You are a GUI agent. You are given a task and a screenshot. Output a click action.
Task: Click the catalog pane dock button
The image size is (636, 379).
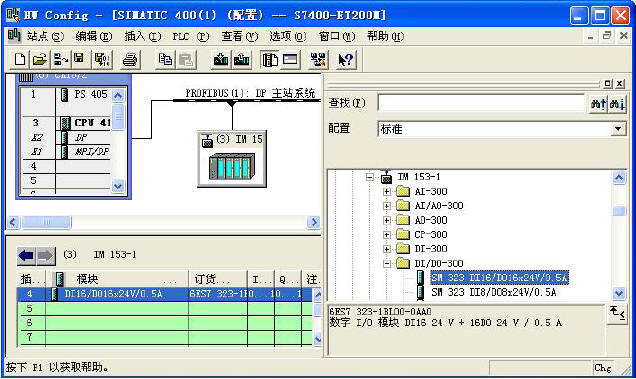click(608, 84)
